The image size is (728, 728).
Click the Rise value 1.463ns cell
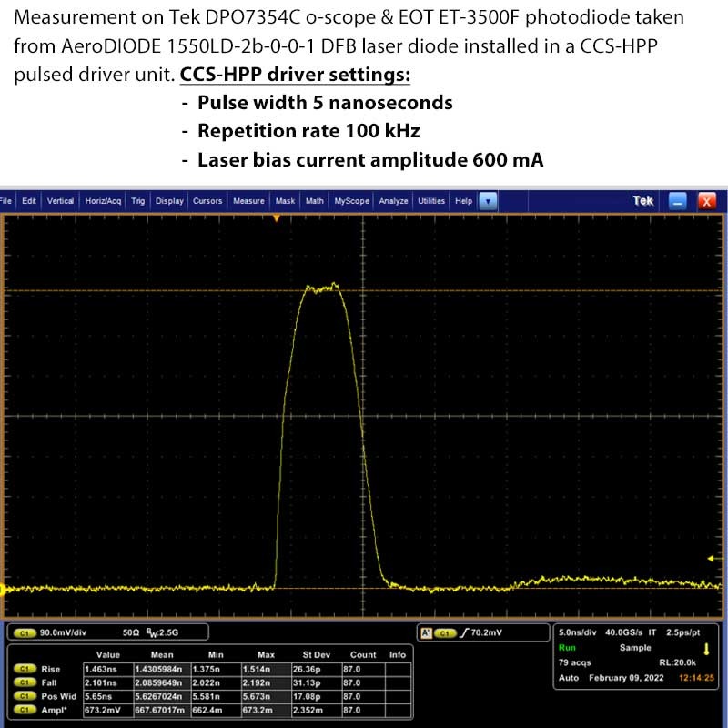point(108,669)
